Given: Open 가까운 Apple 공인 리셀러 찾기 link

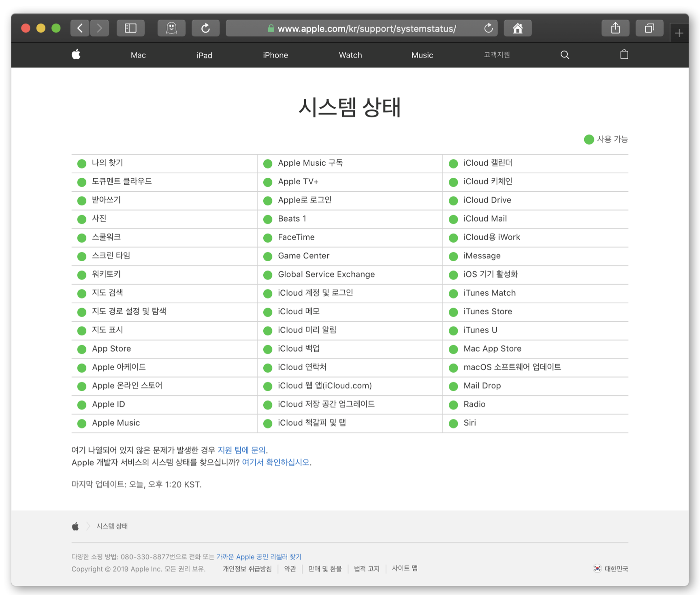Looking at the screenshot, I should coord(259,557).
